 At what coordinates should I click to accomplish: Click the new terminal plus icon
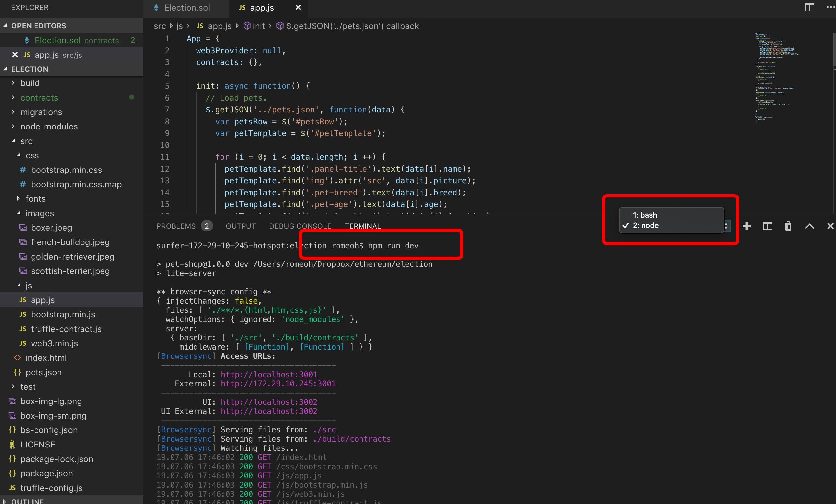[x=746, y=226]
